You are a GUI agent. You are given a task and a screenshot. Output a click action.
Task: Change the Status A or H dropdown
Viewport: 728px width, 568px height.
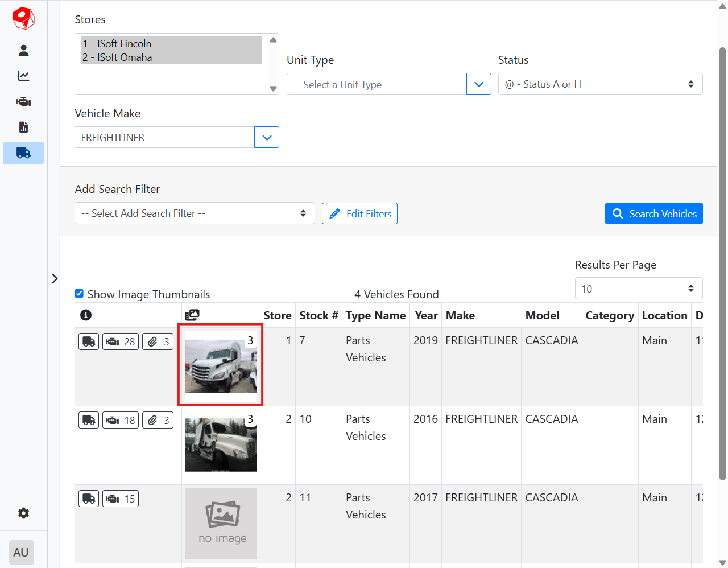[x=600, y=84]
